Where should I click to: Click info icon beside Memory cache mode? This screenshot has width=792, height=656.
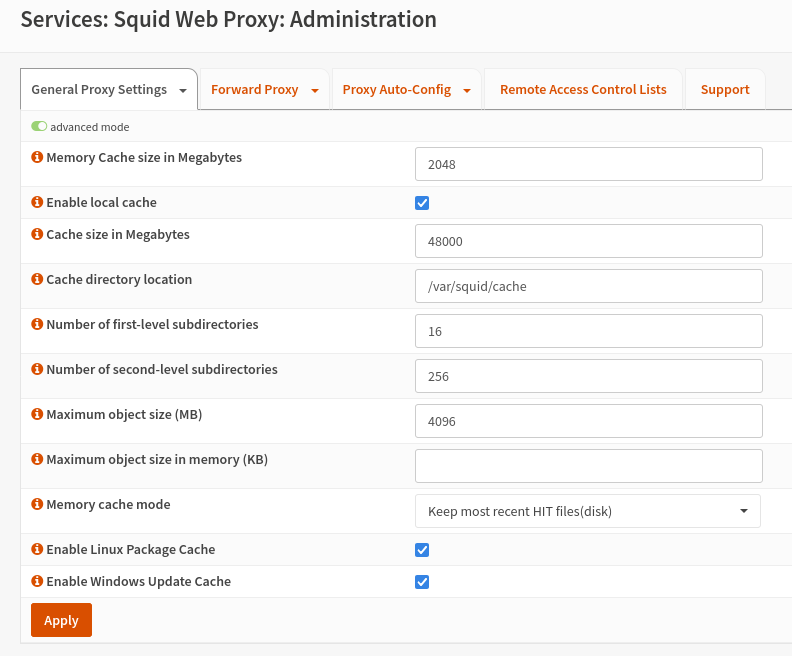38,505
